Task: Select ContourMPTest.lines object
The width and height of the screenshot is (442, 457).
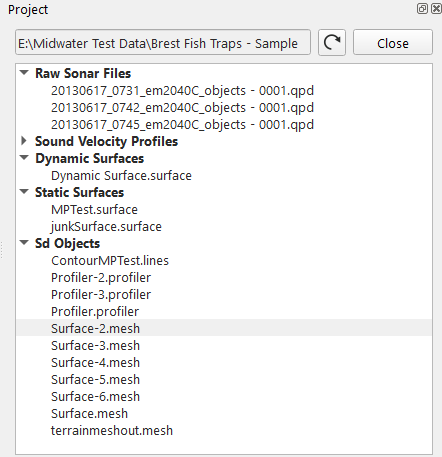Action: [110, 261]
